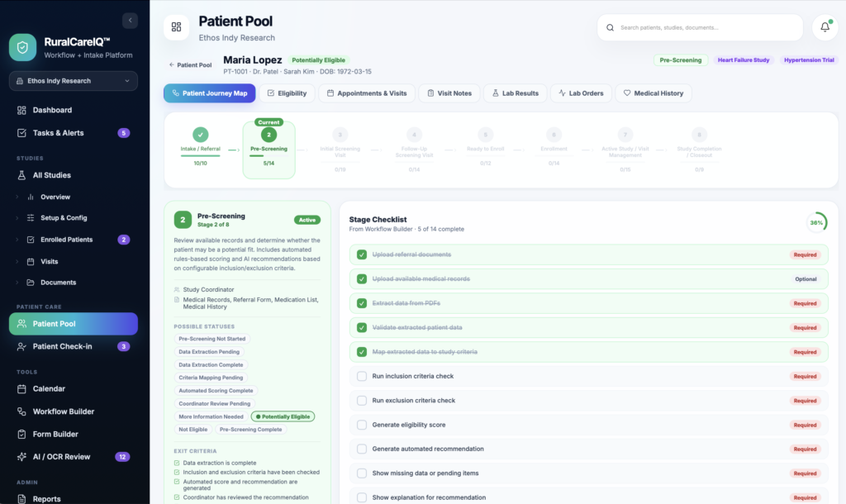846x504 pixels.
Task: Click the Reports document icon
Action: (x=21, y=499)
